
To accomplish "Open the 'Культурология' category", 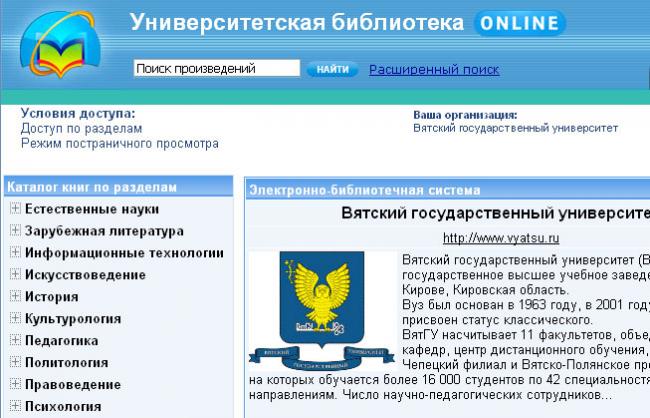I will 73,319.
